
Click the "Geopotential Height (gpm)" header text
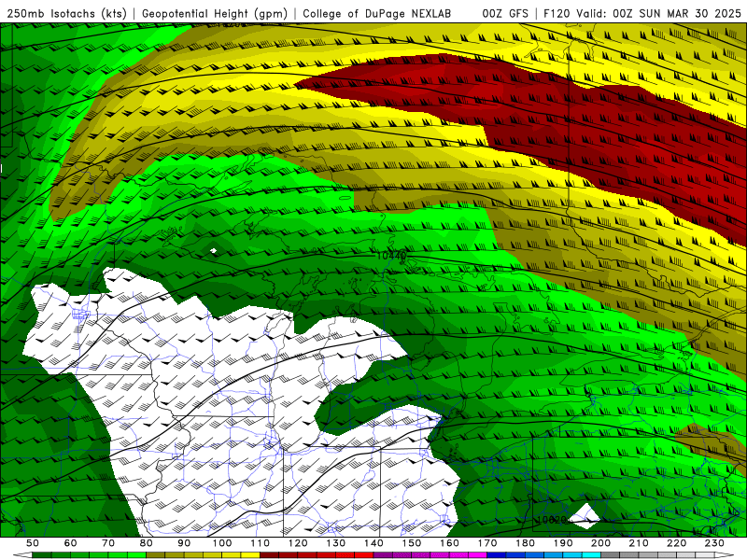click(x=215, y=13)
